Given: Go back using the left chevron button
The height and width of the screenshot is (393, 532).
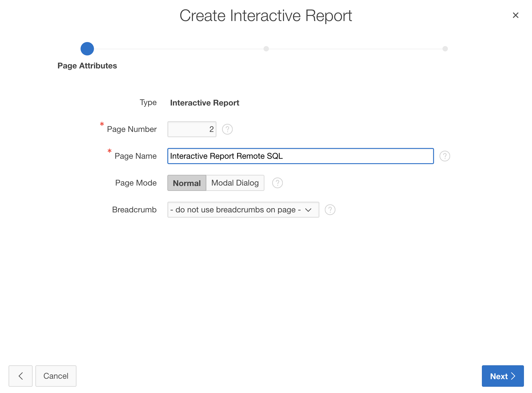Looking at the screenshot, I should (21, 376).
